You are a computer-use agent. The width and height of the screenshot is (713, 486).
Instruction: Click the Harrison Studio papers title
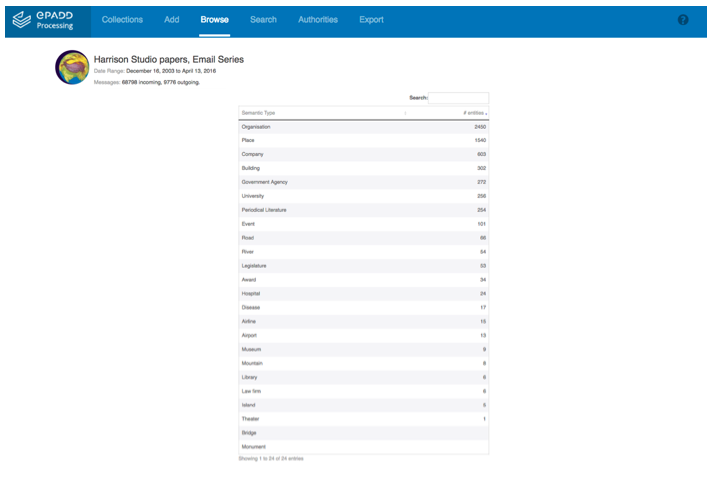click(x=169, y=60)
